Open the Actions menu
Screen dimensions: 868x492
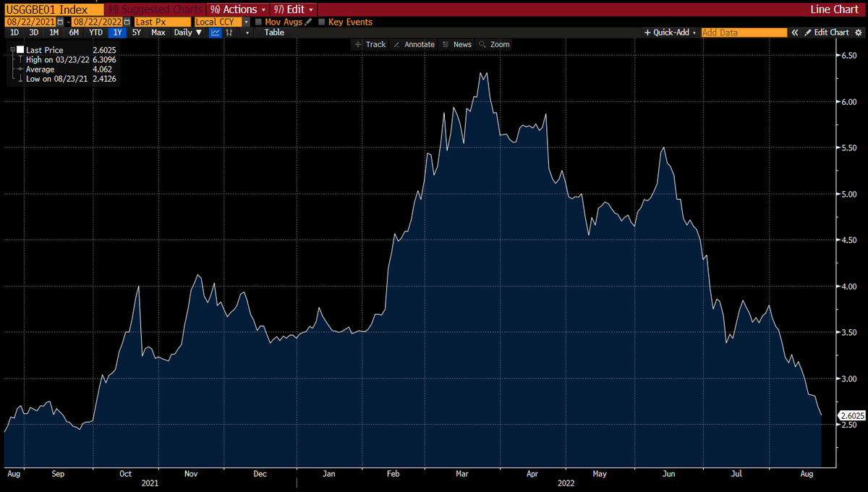click(237, 9)
